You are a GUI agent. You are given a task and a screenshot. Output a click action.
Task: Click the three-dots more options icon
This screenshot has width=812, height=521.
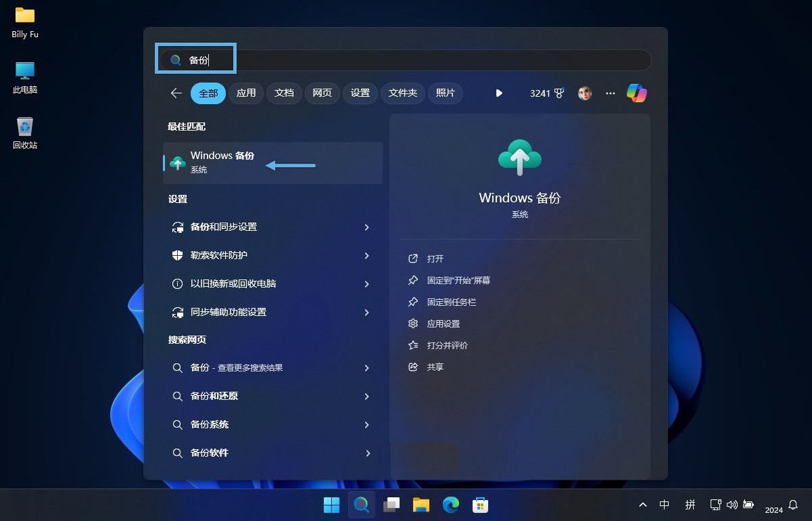[x=611, y=93]
